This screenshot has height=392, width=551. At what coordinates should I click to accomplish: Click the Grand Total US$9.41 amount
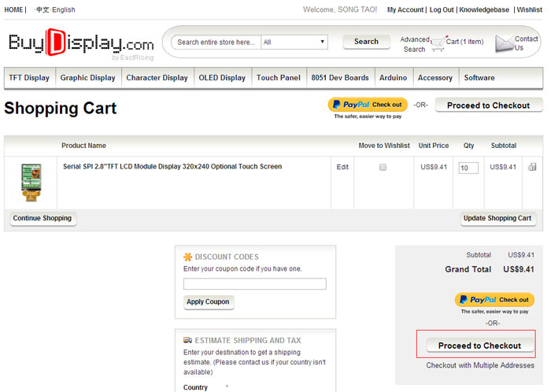pyautogui.click(x=518, y=269)
